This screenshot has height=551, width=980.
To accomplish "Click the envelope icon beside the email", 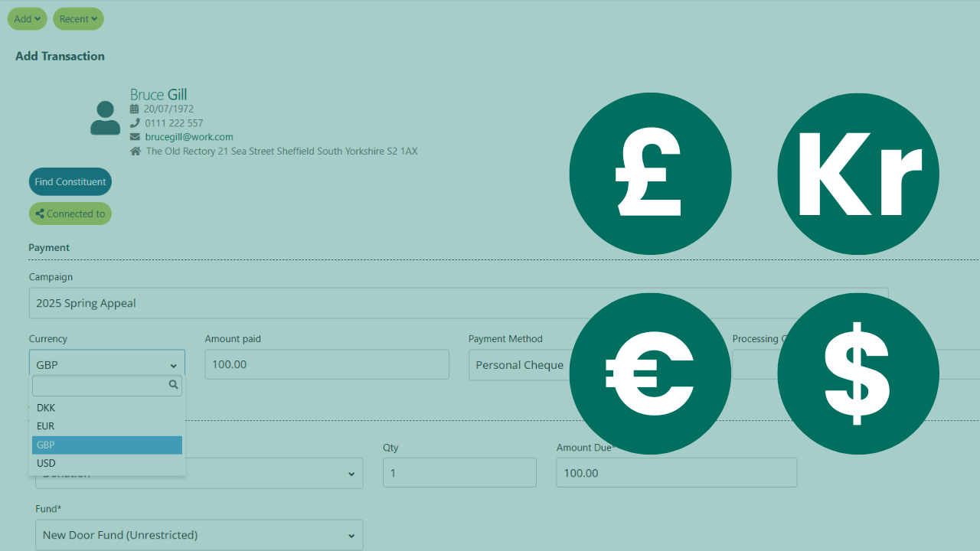I will pyautogui.click(x=135, y=137).
